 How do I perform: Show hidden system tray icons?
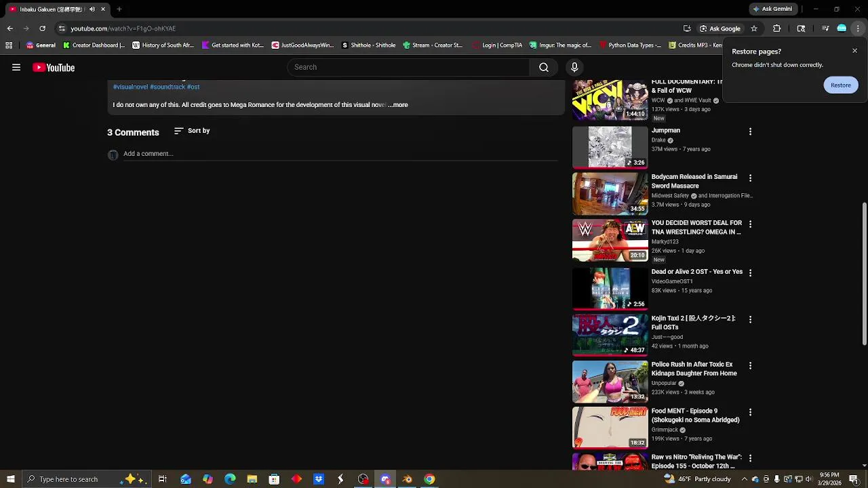click(744, 479)
